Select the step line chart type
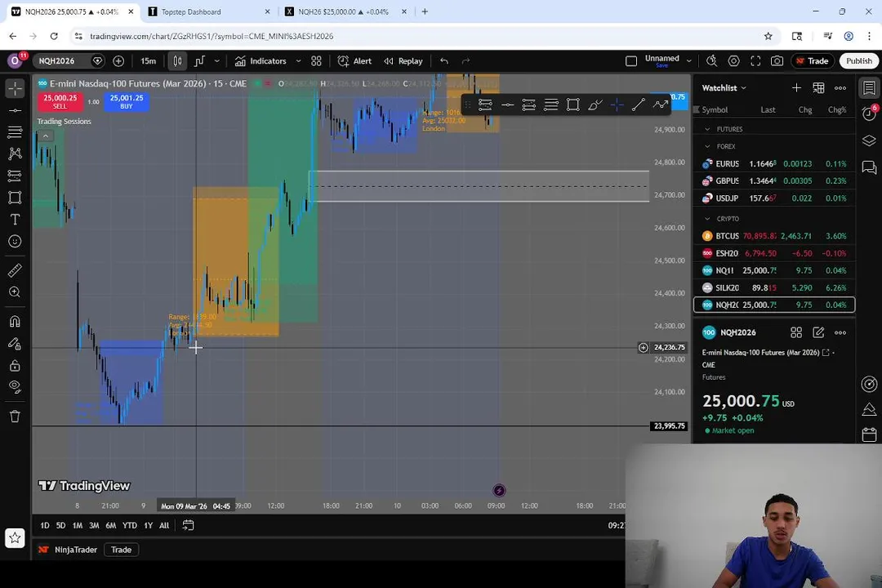The height and width of the screenshot is (588, 882). pos(200,60)
